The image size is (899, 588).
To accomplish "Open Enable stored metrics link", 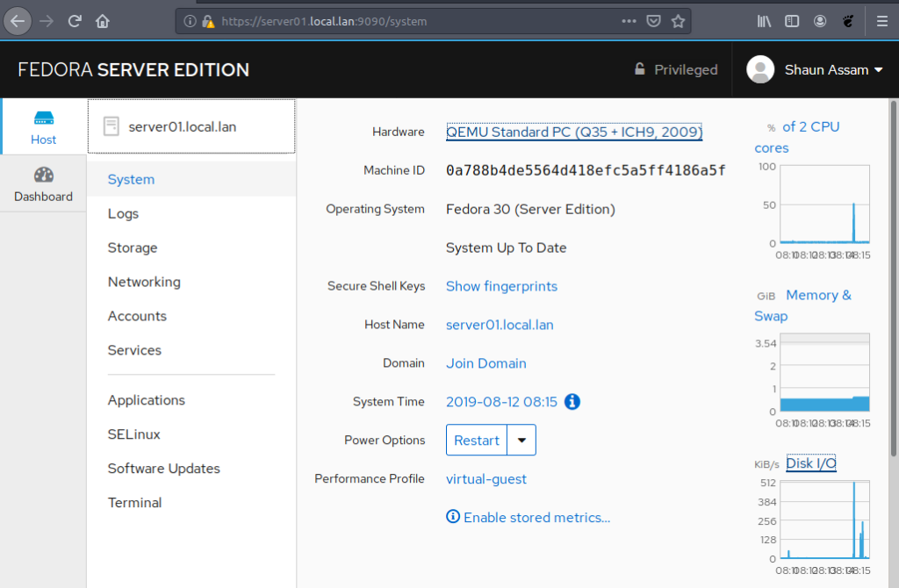I will [536, 518].
